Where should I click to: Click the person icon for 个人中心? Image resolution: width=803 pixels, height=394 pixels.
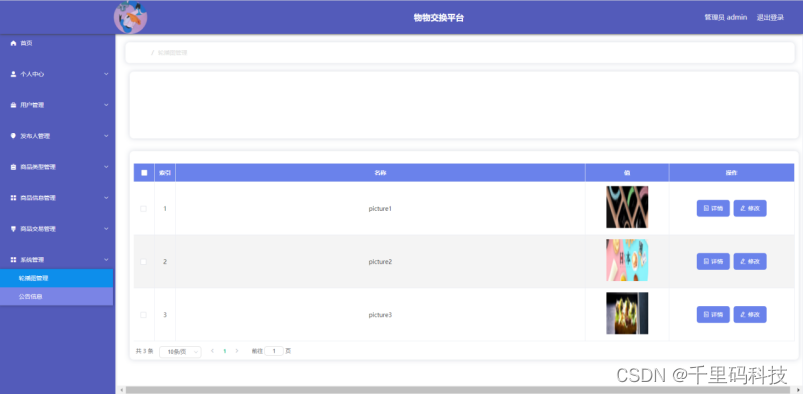(13, 74)
